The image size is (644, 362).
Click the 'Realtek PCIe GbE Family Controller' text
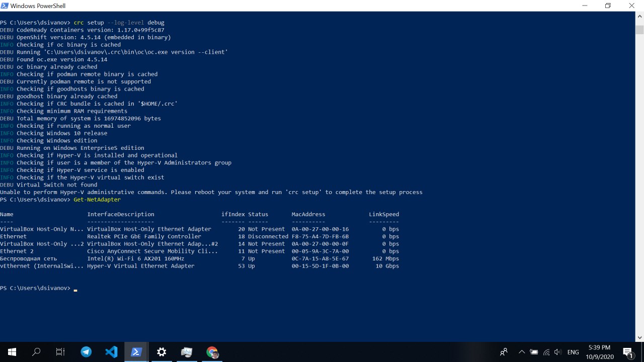[144, 236]
